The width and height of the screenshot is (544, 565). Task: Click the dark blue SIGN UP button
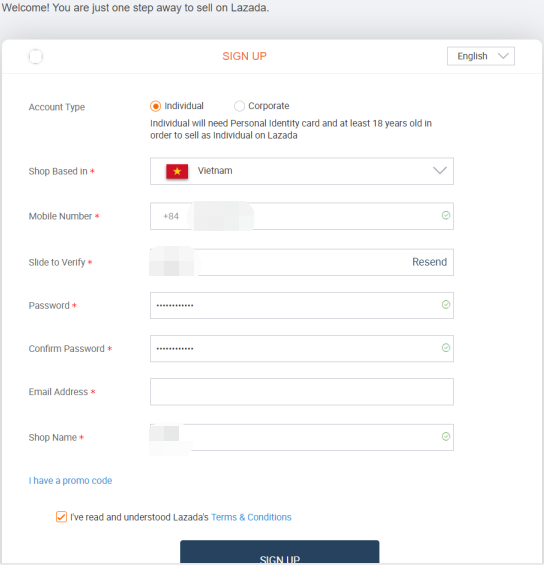point(280,552)
